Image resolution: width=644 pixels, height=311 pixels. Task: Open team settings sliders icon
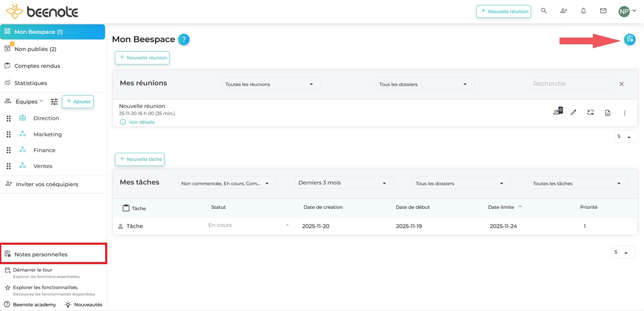[54, 102]
